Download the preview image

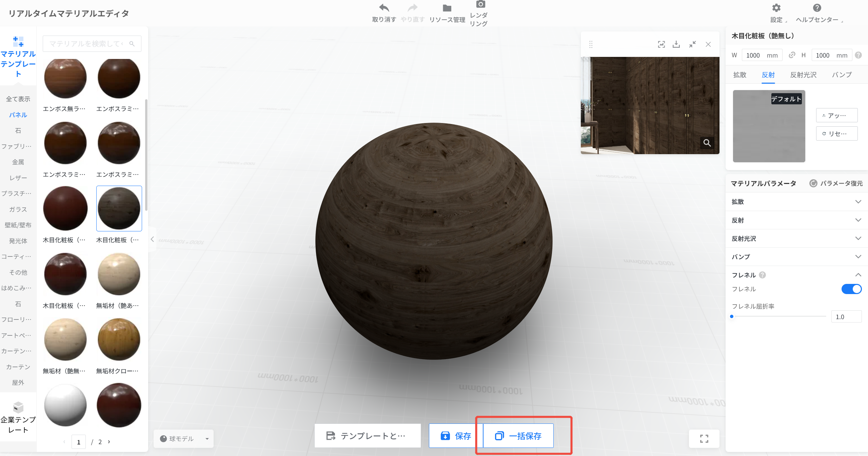pos(676,44)
